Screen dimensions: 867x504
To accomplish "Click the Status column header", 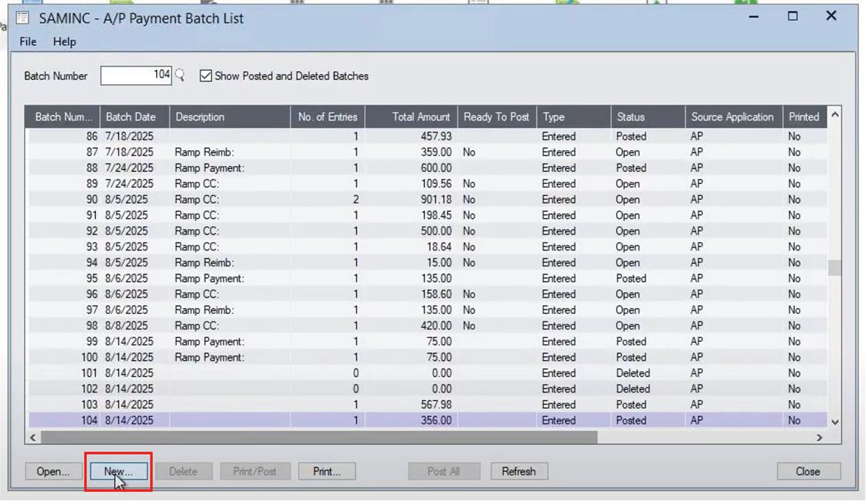I will pyautogui.click(x=647, y=117).
